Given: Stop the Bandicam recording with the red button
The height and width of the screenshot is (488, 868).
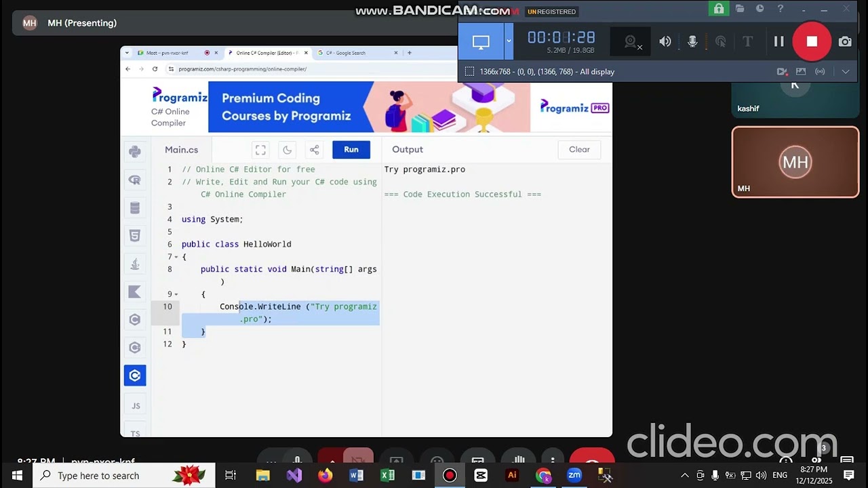Looking at the screenshot, I should [812, 41].
